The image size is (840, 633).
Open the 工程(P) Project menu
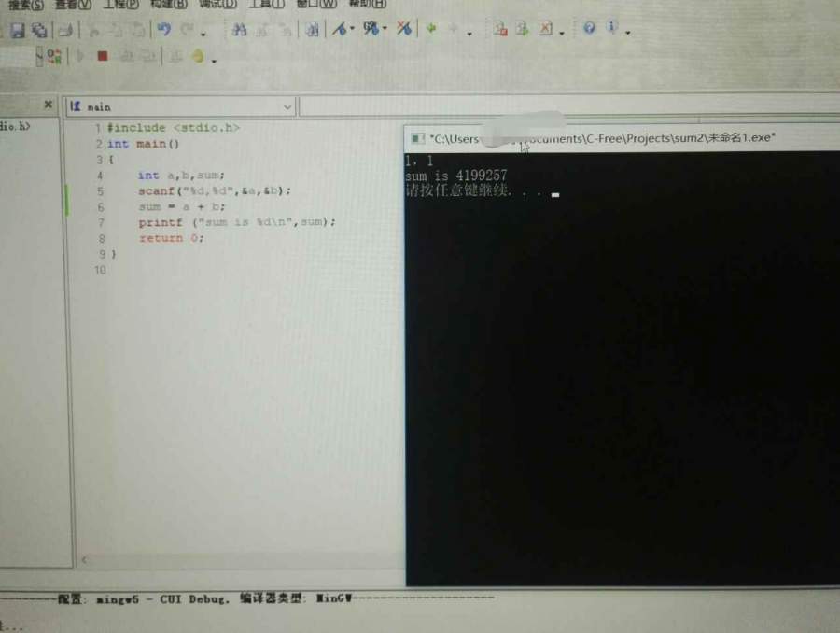point(121,4)
